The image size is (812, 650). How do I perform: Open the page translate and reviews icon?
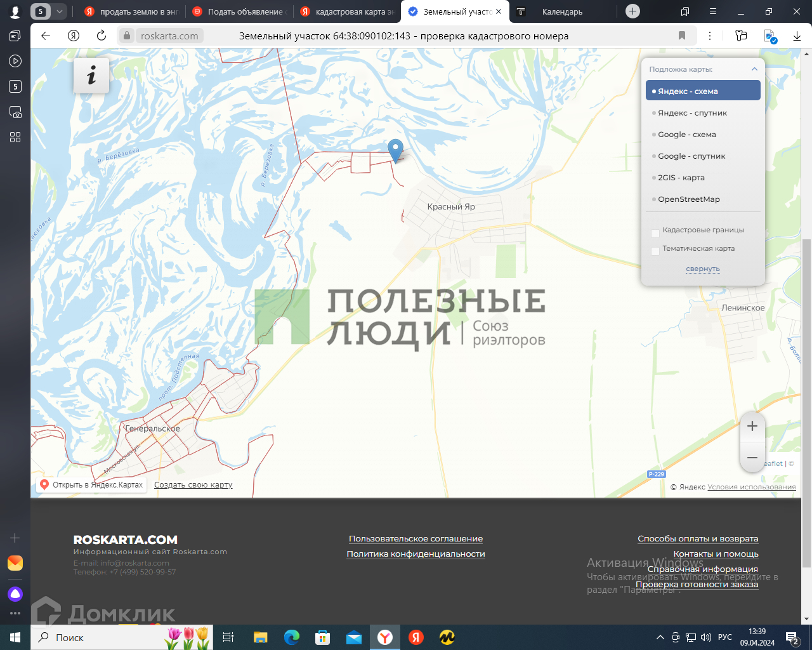pos(741,36)
